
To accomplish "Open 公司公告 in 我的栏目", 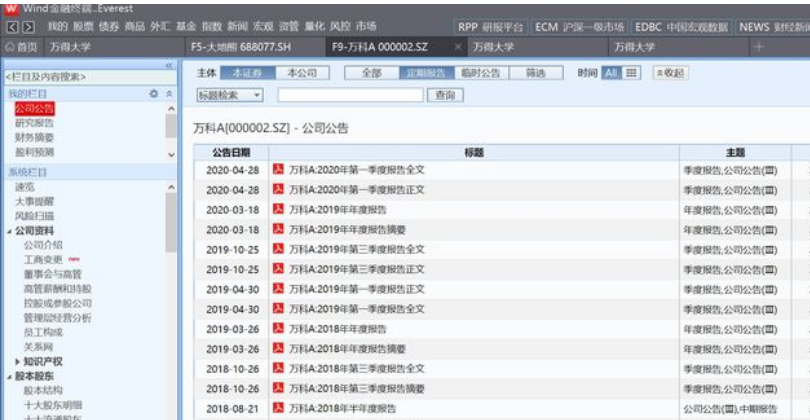I will pos(35,108).
